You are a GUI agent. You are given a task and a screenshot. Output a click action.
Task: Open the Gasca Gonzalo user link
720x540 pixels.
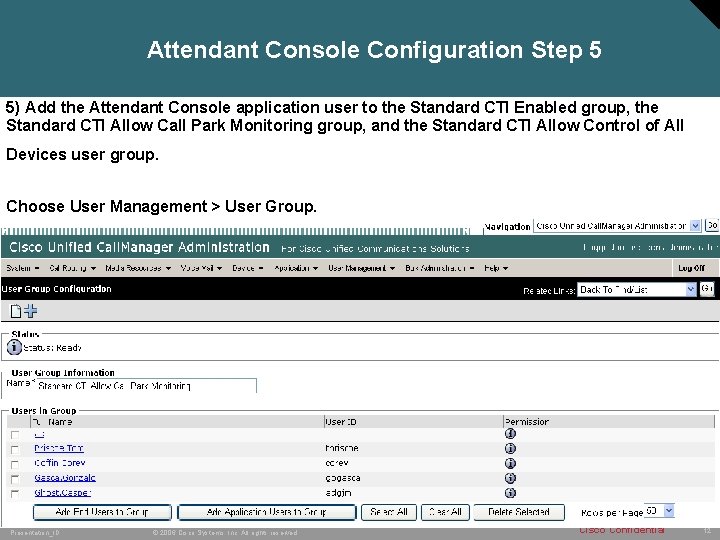pyautogui.click(x=65, y=478)
